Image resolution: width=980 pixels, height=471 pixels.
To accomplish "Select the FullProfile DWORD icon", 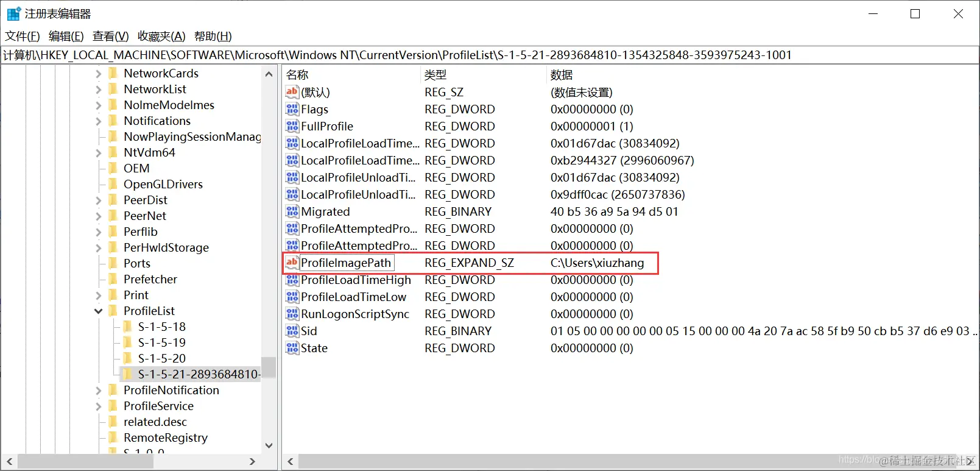I will pos(292,126).
